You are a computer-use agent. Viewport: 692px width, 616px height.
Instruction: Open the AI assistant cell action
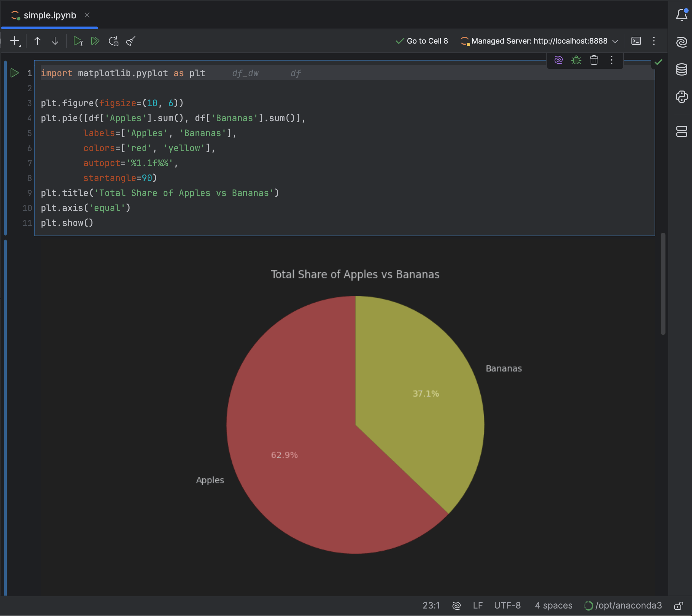click(x=558, y=60)
